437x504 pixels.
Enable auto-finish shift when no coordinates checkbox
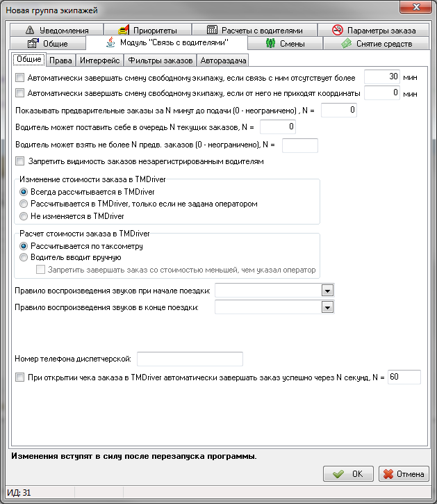(x=20, y=93)
